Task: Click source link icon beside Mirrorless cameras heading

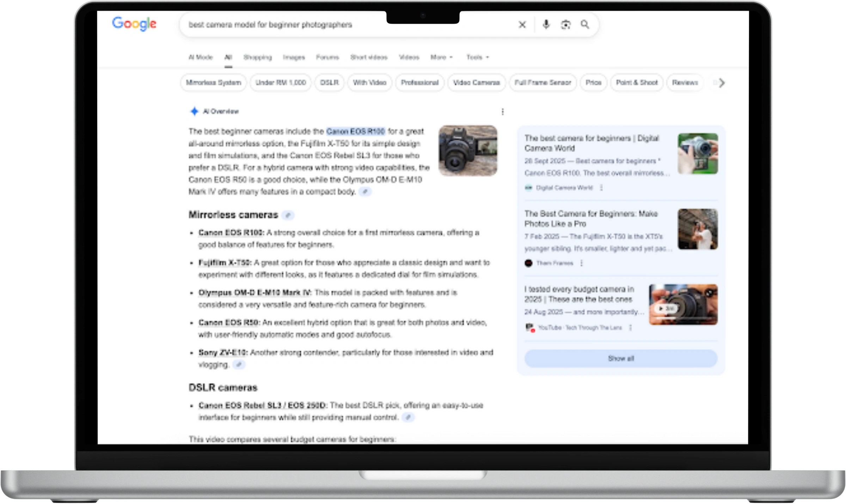Action: 288,215
